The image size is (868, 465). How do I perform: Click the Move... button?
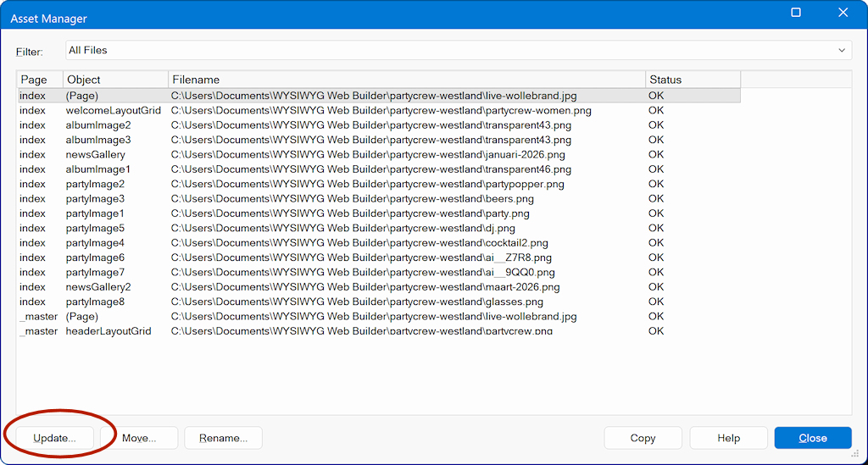(139, 438)
